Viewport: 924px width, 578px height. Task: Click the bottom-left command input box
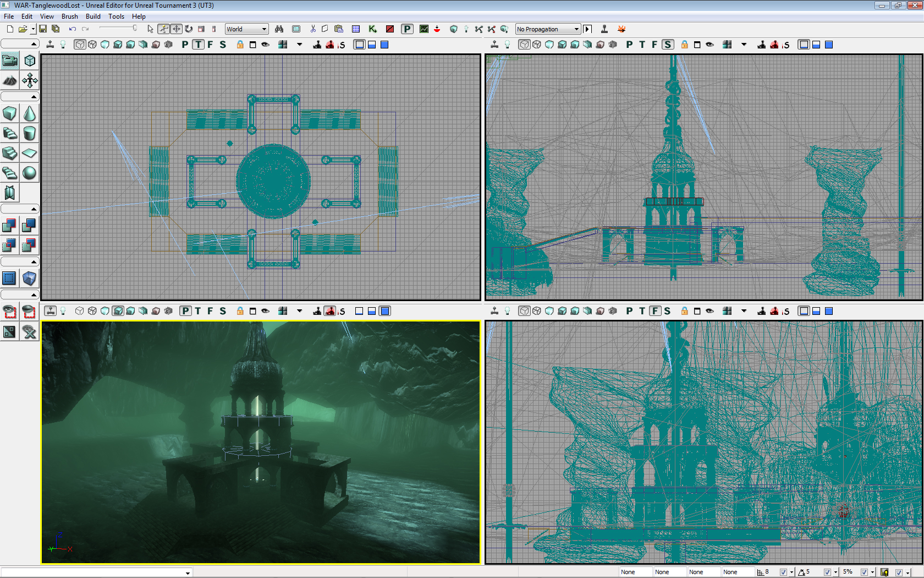pos(96,572)
